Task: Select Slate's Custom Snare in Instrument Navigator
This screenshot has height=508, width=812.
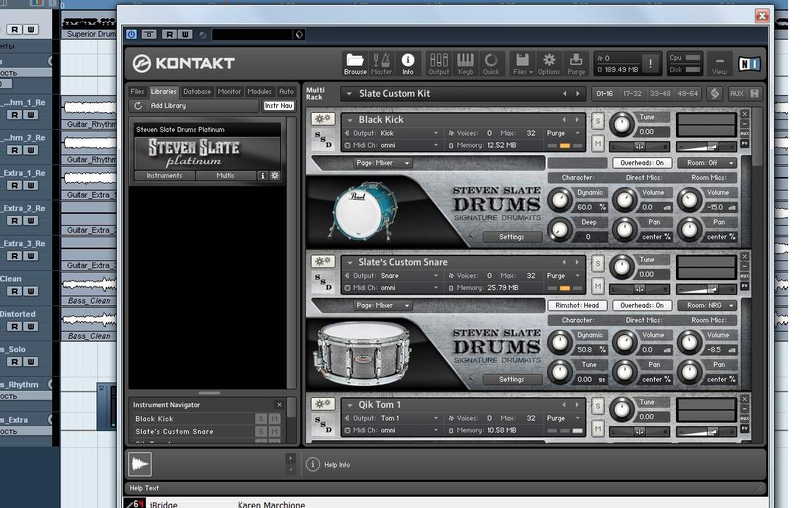Action: coord(174,432)
